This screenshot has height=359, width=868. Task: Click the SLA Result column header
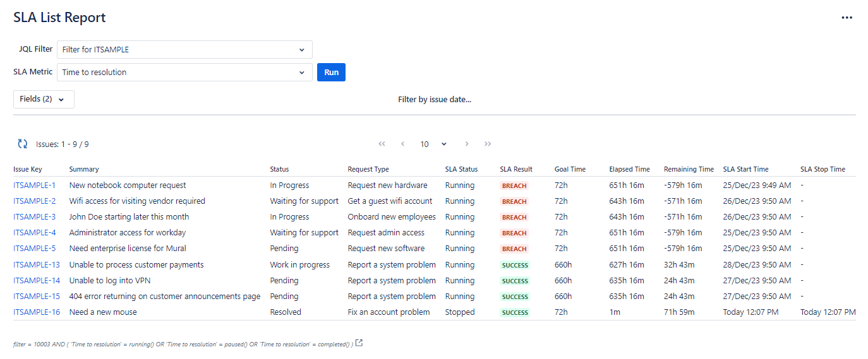click(x=516, y=169)
